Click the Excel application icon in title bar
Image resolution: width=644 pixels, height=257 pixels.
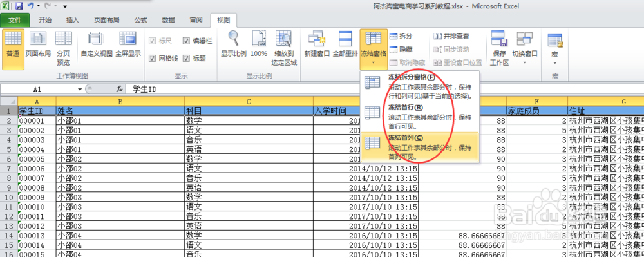click(6, 6)
